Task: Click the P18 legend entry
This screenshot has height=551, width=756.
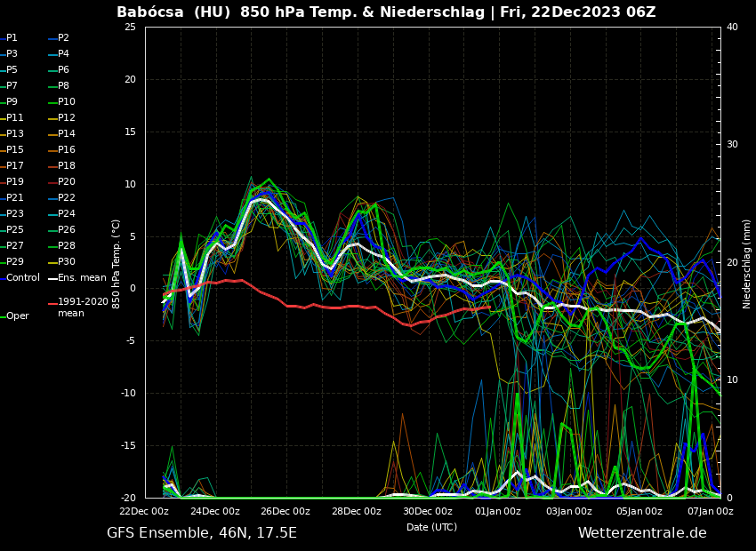Action: tap(66, 166)
